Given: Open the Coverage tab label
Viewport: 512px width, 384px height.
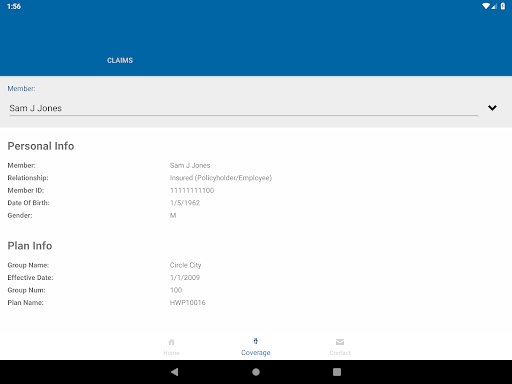Looking at the screenshot, I should pyautogui.click(x=256, y=353).
